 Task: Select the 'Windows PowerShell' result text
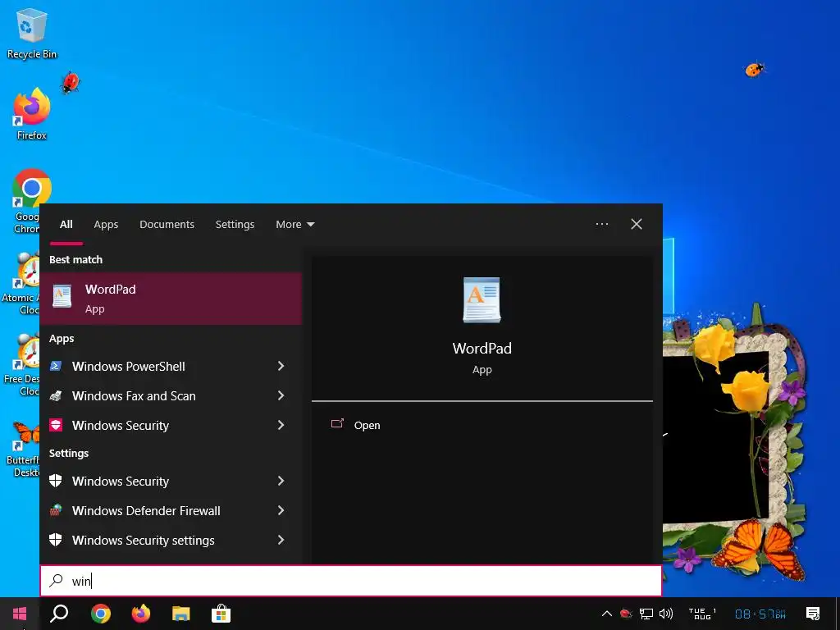point(129,367)
